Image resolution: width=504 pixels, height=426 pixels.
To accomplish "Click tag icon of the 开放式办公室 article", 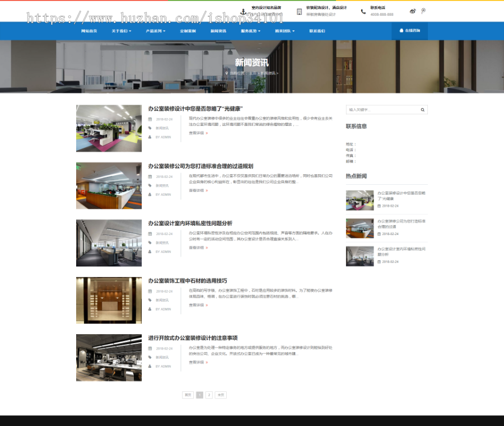I will (x=150, y=357).
